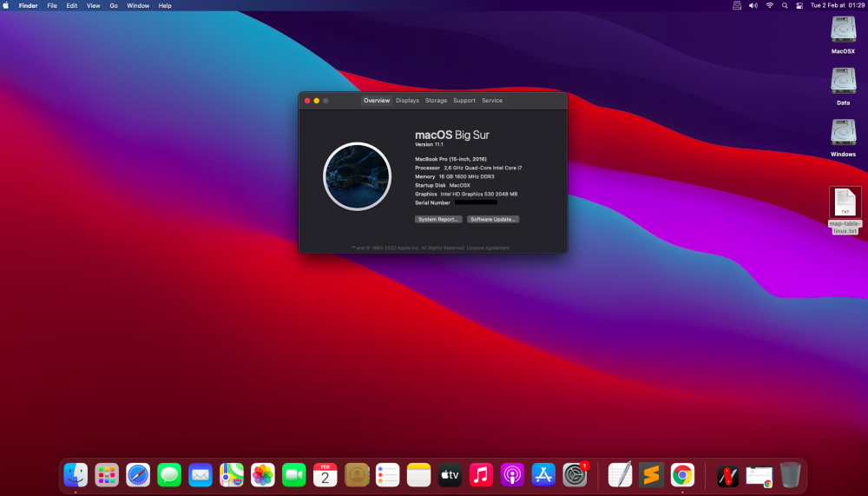Open Finder from the Dock
This screenshot has height=496, width=868.
coord(76,475)
